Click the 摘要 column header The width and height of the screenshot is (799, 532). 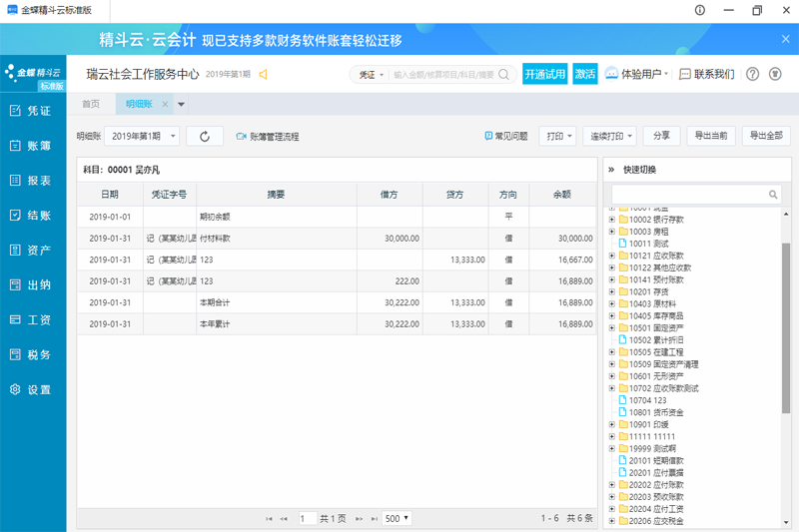277,195
